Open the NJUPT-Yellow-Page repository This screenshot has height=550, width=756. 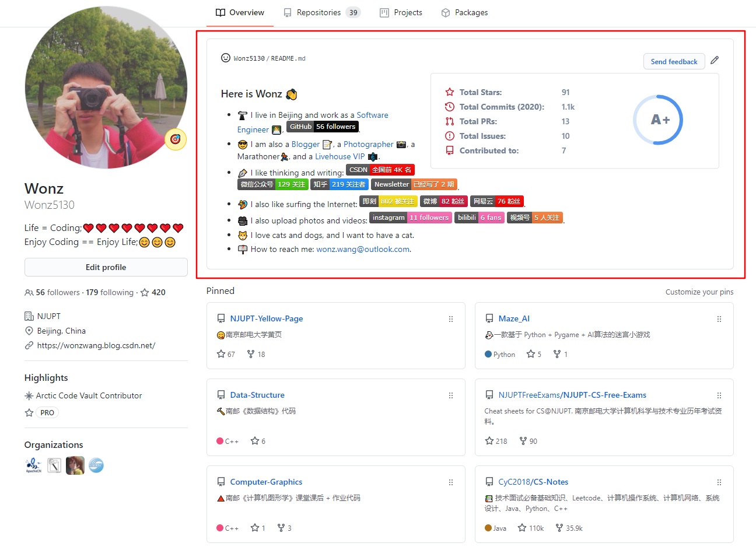point(267,318)
